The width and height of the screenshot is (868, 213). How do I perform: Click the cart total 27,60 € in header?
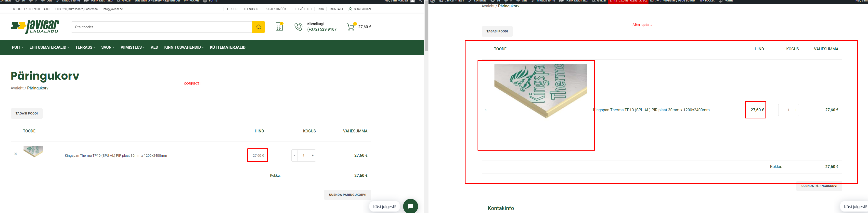click(x=364, y=27)
